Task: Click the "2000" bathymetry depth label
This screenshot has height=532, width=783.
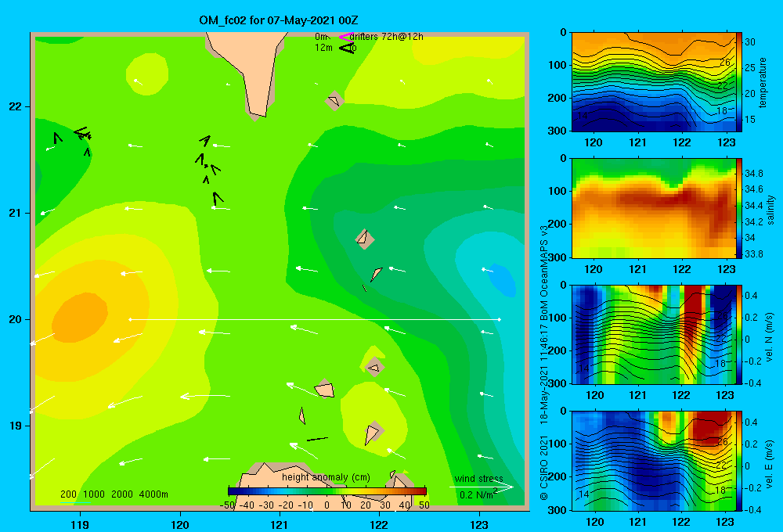Action: click(x=122, y=494)
